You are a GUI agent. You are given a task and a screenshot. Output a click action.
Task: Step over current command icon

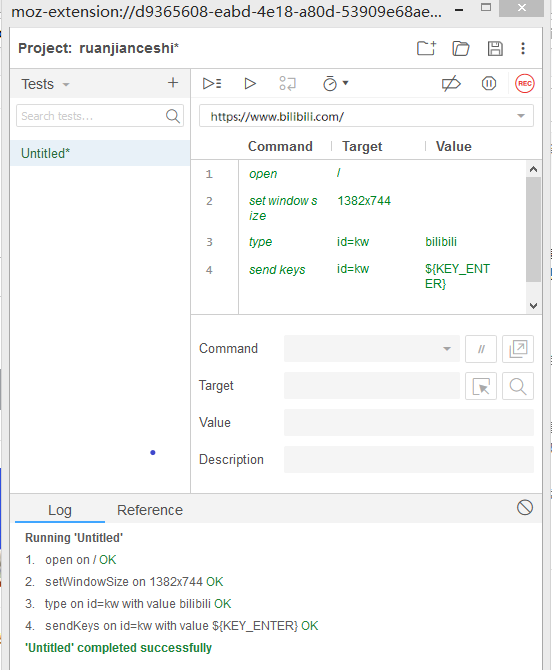pyautogui.click(x=288, y=83)
